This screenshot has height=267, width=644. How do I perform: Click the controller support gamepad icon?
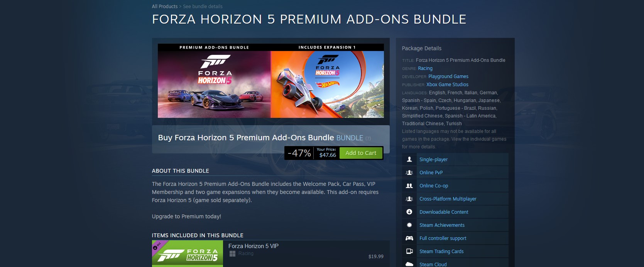(x=409, y=238)
